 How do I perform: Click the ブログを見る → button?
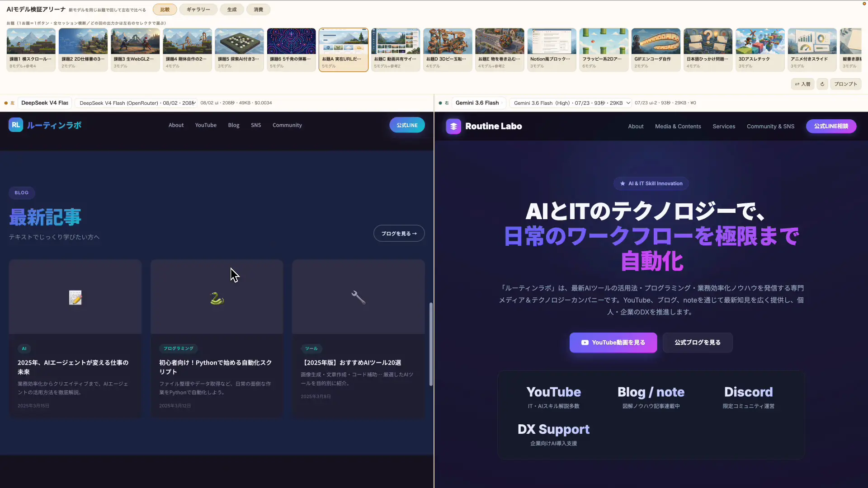399,234
